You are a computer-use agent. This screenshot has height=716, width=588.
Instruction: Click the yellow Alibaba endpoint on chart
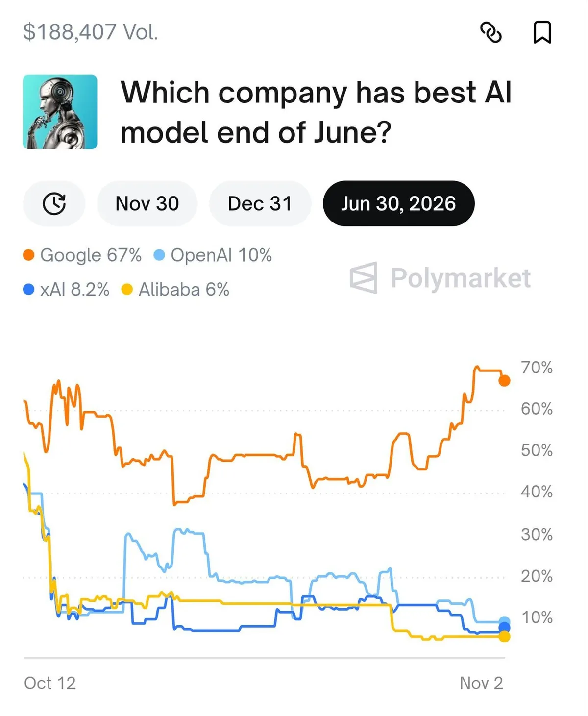point(504,637)
